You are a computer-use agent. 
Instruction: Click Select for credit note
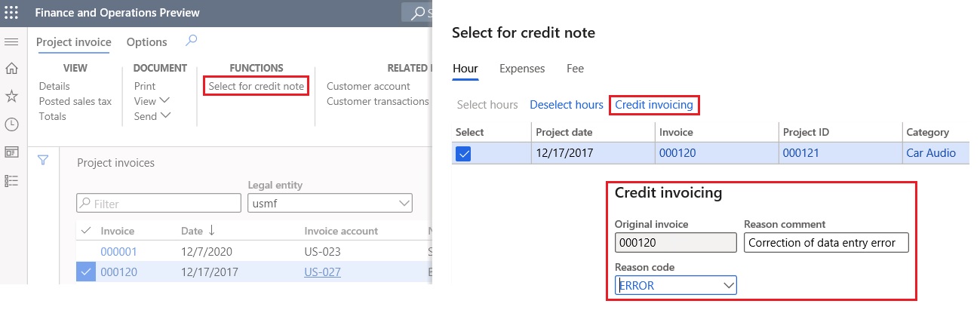(x=257, y=86)
